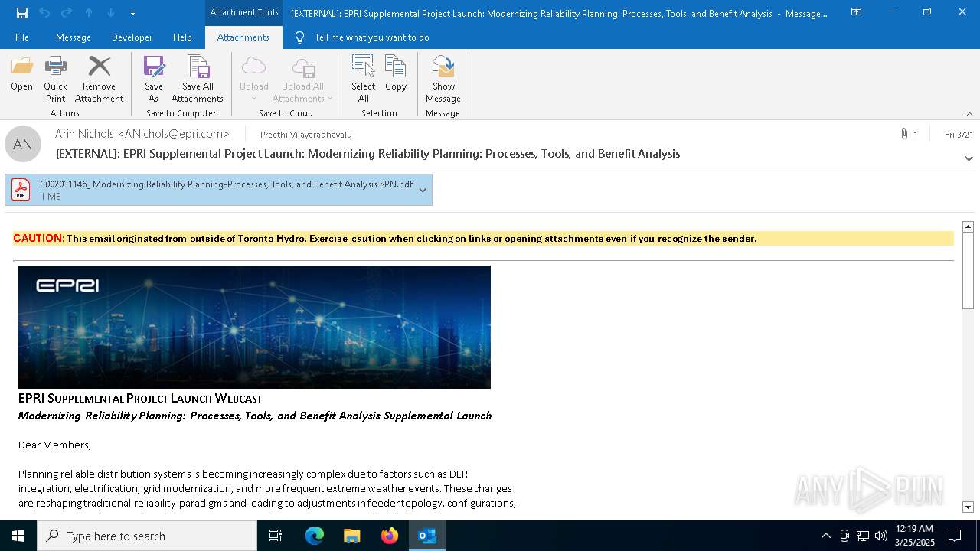Click the paperclip attachment count icon
The height and width of the screenshot is (551, 980).
click(904, 134)
